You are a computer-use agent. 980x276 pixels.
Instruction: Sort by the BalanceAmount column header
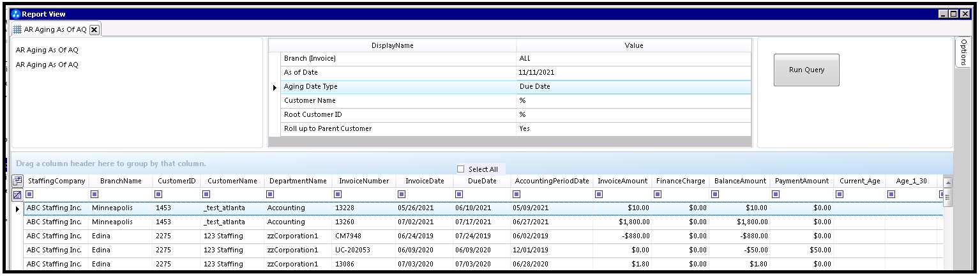(x=740, y=181)
